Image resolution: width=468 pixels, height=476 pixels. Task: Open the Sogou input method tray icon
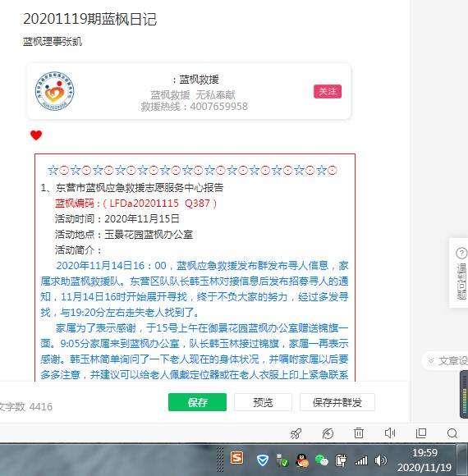tap(237, 458)
